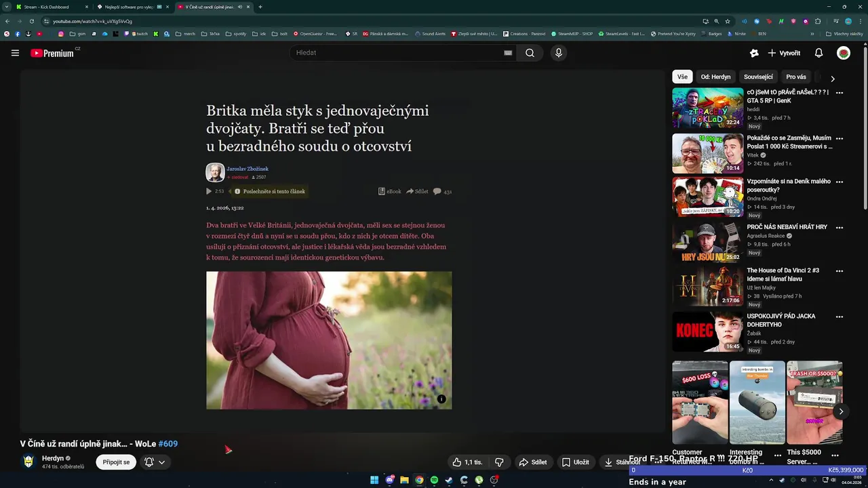Open the Vitek 1 000 Kč streamer video thumbnail

708,153
